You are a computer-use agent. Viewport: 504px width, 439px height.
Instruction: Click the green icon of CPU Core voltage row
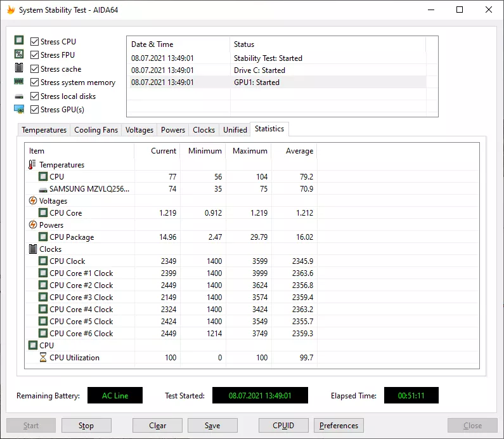pos(42,213)
